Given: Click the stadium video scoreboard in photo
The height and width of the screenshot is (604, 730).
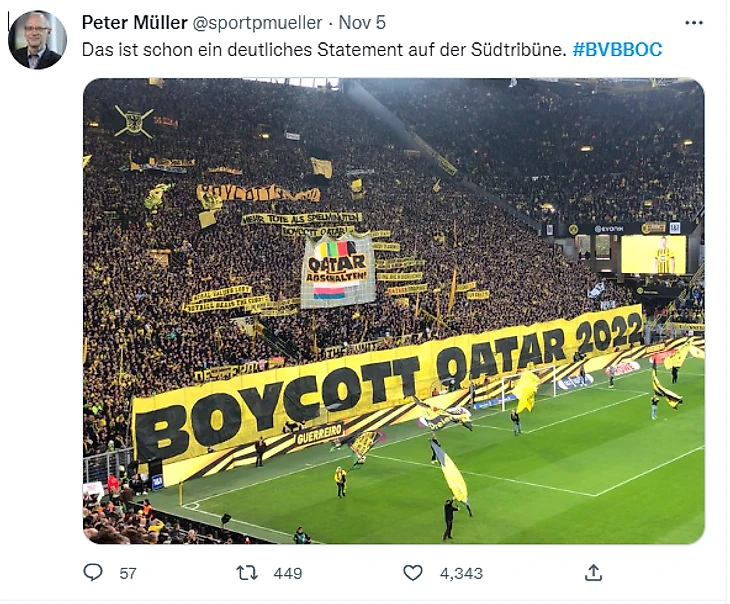Looking at the screenshot, I should (653, 254).
